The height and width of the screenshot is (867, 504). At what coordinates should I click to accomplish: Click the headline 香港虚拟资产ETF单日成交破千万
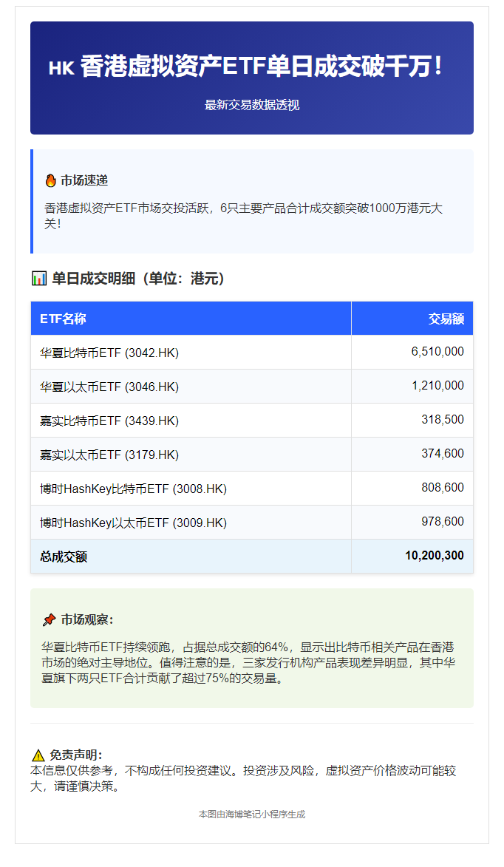tap(261, 67)
